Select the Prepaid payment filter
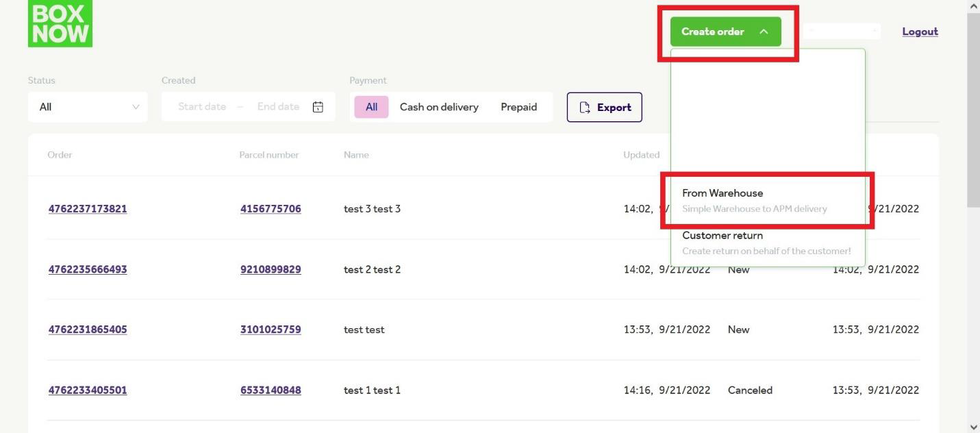The image size is (980, 433). click(x=518, y=107)
